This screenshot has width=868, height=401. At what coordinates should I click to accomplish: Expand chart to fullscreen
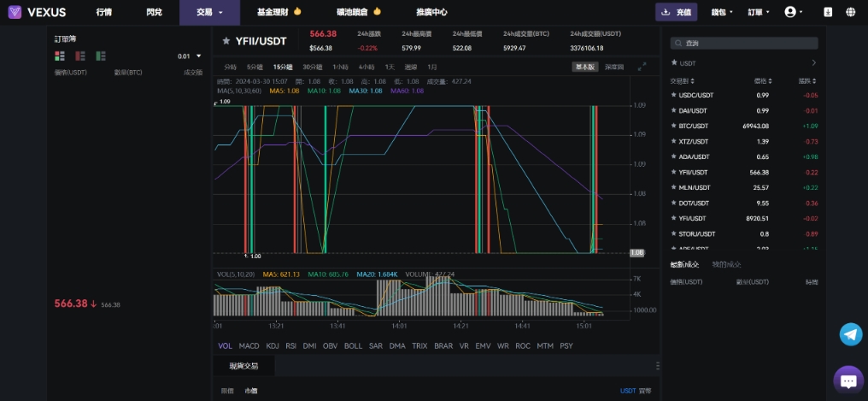(x=642, y=66)
